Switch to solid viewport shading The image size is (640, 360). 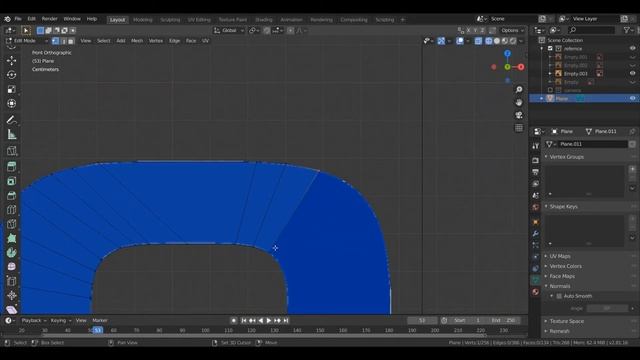[497, 41]
